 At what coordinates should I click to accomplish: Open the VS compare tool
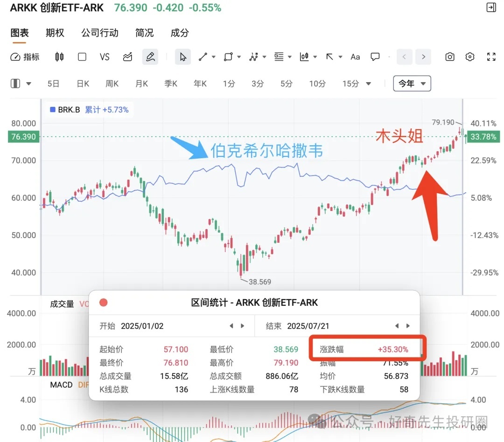(x=105, y=57)
